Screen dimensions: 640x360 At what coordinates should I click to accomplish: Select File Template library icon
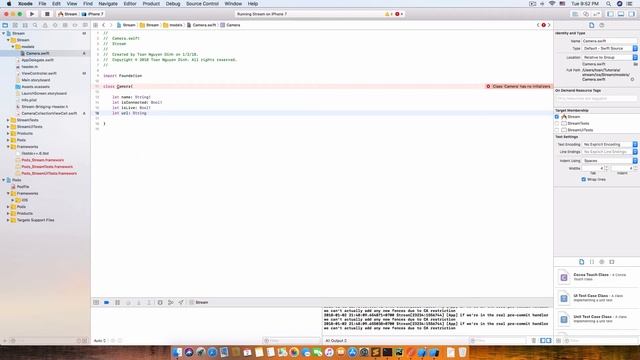(582, 262)
